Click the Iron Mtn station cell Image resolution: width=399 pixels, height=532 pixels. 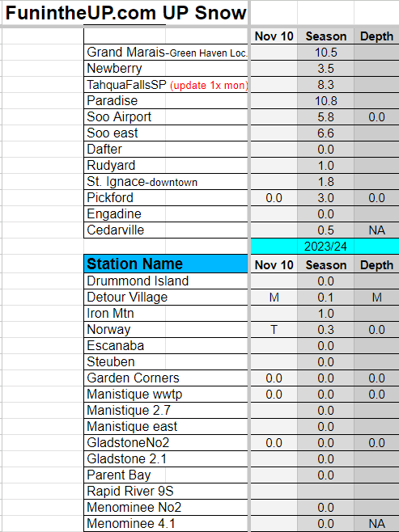(x=166, y=313)
